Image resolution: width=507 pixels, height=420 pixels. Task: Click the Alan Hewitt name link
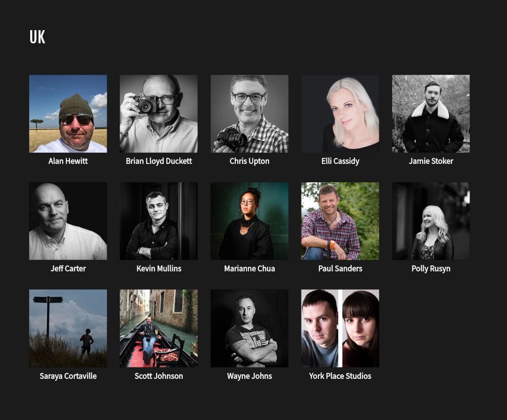(x=68, y=161)
